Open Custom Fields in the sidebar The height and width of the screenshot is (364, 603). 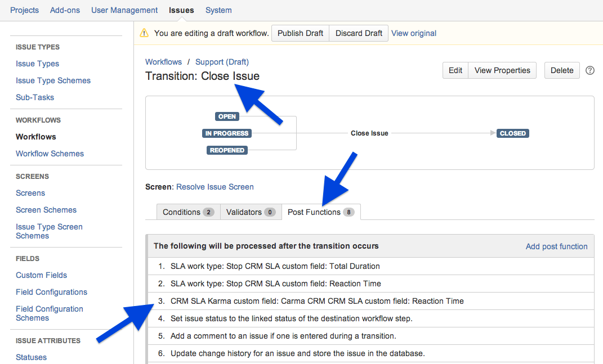coord(41,275)
